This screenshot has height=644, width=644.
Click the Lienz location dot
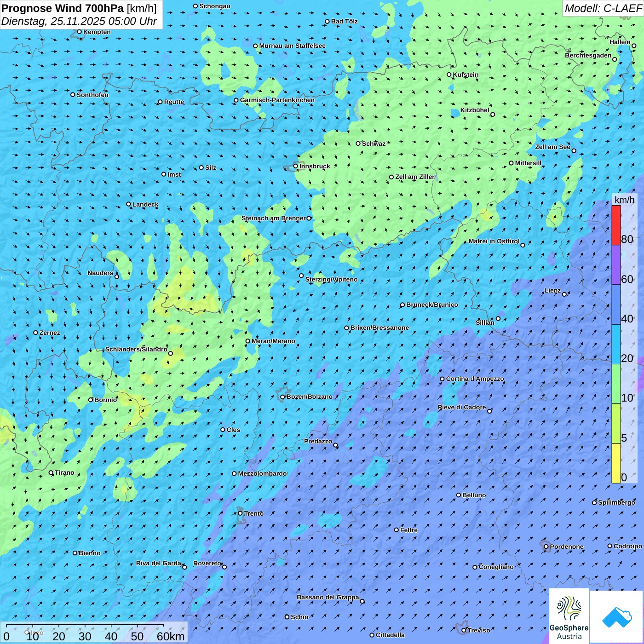pos(564,294)
